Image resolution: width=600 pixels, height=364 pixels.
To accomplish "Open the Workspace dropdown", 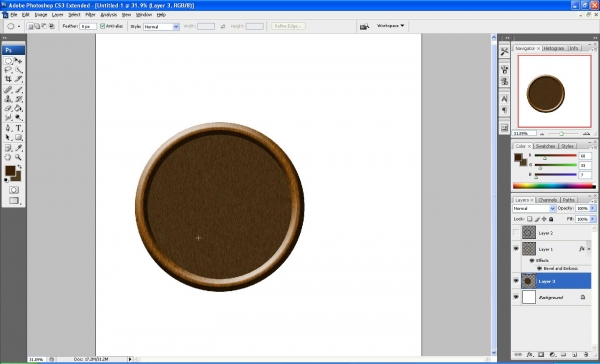I will click(390, 26).
